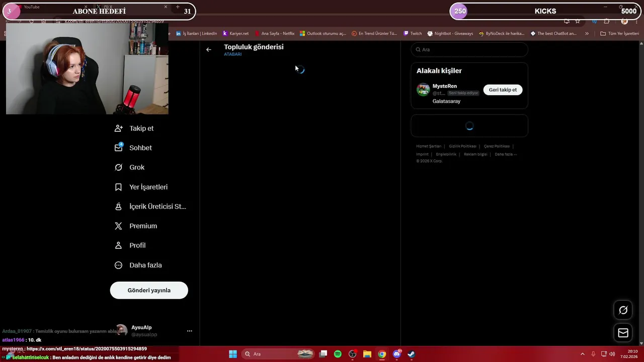The width and height of the screenshot is (644, 362).
Task: Open the Yer İşaretleri menu item
Action: 141,187
